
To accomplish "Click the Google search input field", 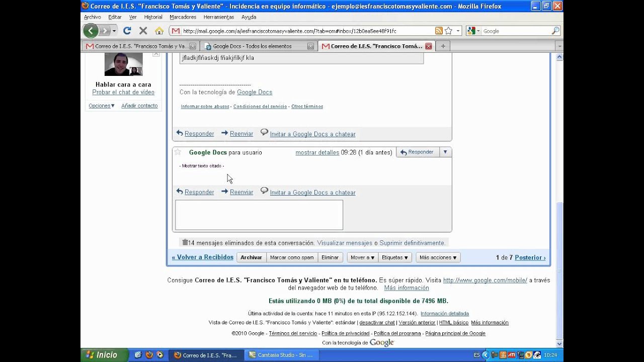I will click(x=516, y=31).
